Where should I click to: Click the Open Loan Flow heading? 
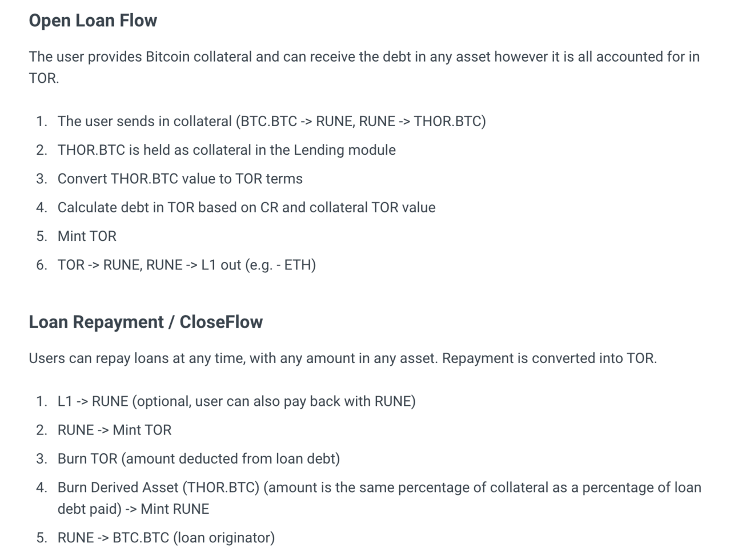tap(93, 21)
